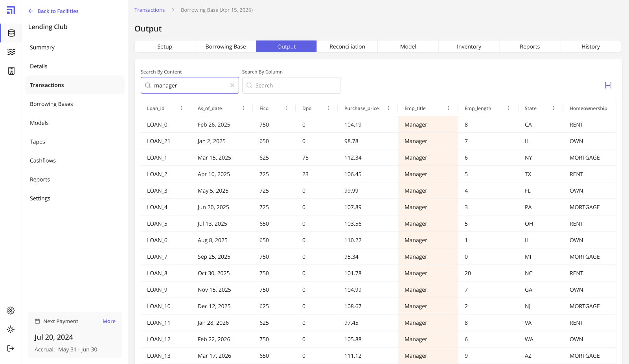
Task: Click Transactions breadcrumb link
Action: click(x=149, y=10)
